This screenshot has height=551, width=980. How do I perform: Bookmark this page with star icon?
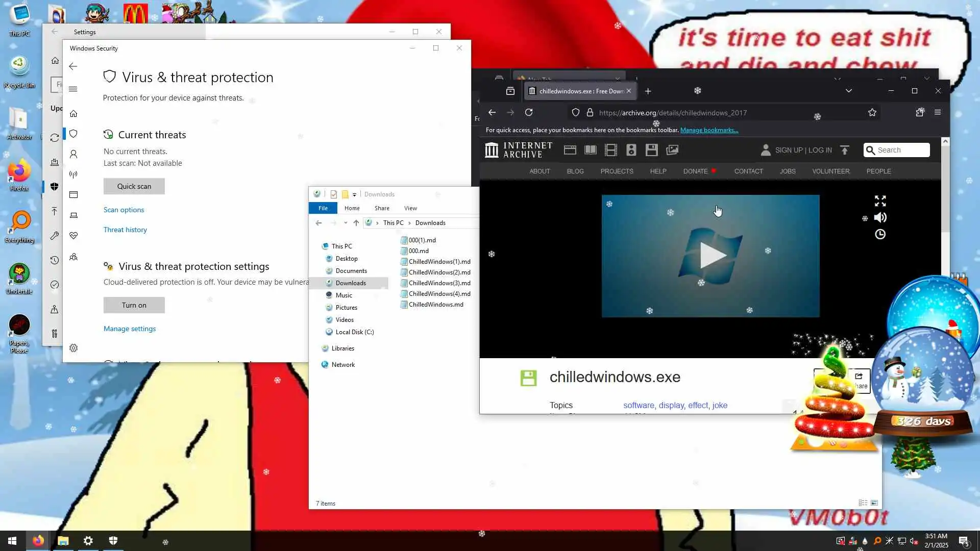click(872, 113)
